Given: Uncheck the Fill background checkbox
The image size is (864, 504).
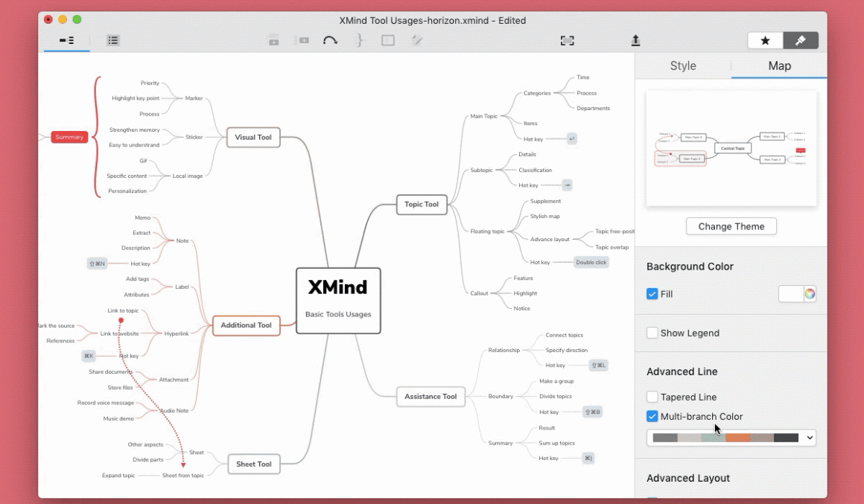Looking at the screenshot, I should tap(652, 294).
